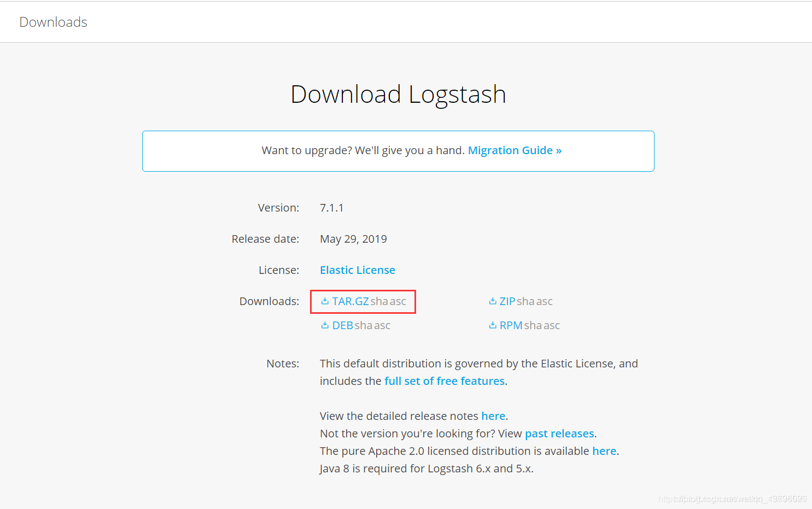Open sha checksum for DEB
This screenshot has height=509, width=812.
(x=363, y=325)
